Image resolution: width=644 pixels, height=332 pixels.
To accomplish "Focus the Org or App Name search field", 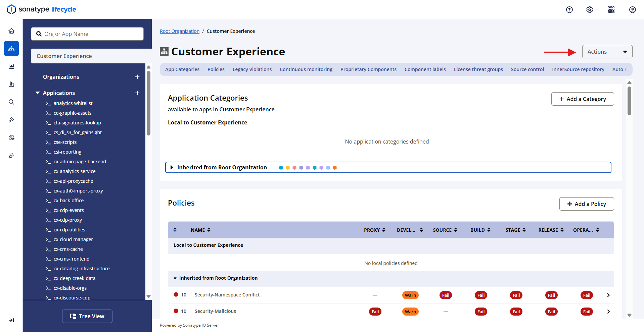I will tap(87, 34).
